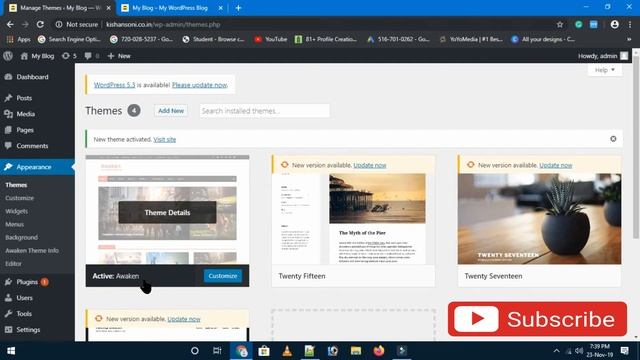
Task: Update Twenty Seventeen theme now
Action: pos(556,165)
